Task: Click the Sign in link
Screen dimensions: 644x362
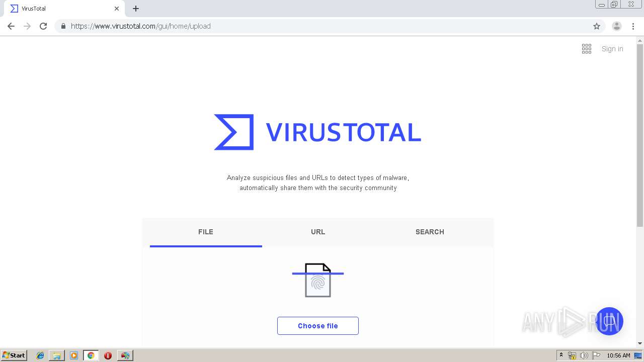Action: click(x=612, y=49)
